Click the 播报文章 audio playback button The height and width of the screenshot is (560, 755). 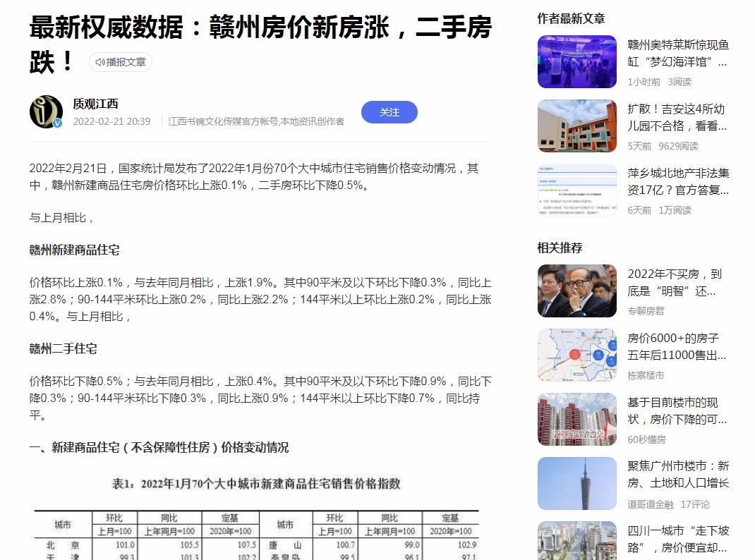(x=121, y=62)
